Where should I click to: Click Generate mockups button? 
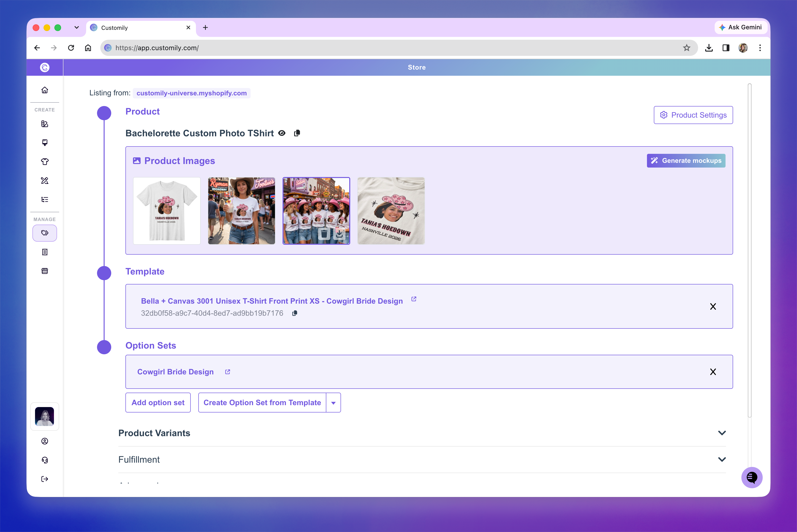coord(686,160)
